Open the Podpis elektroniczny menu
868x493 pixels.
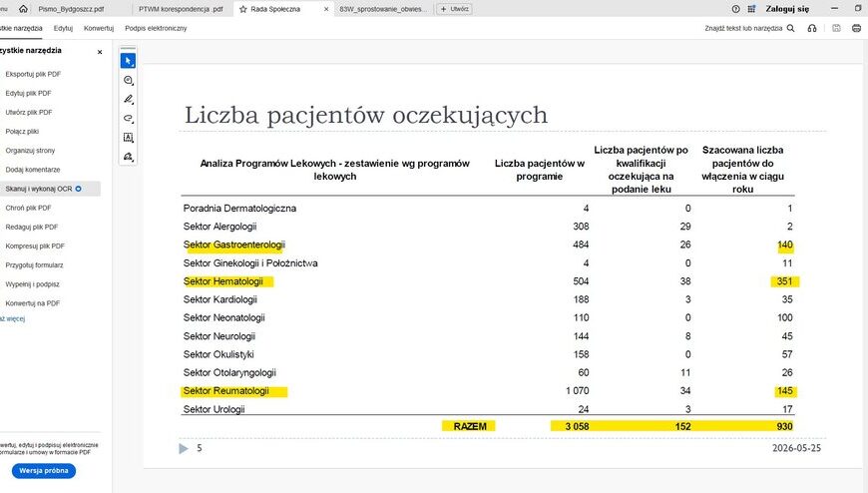156,28
